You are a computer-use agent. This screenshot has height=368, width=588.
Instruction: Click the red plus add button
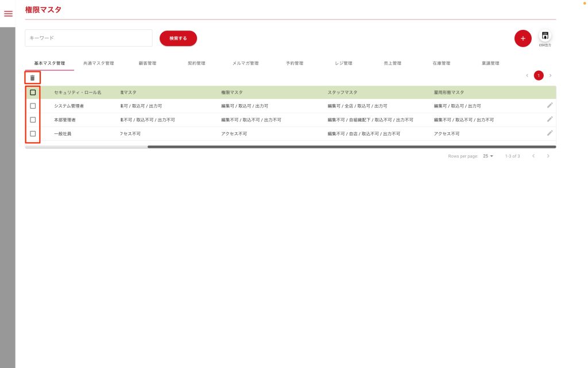(523, 39)
